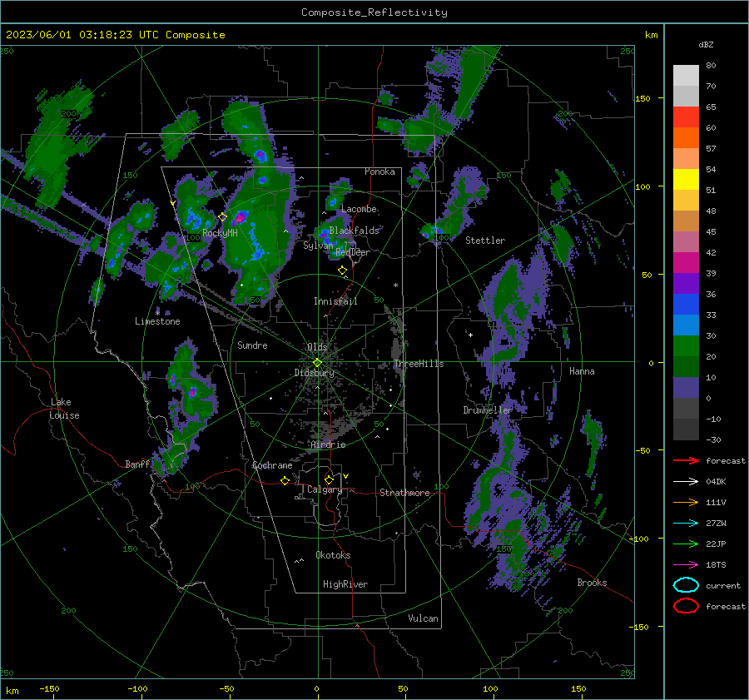
Task: Click the Composite_Reflectivity title
Action: pyautogui.click(x=374, y=12)
